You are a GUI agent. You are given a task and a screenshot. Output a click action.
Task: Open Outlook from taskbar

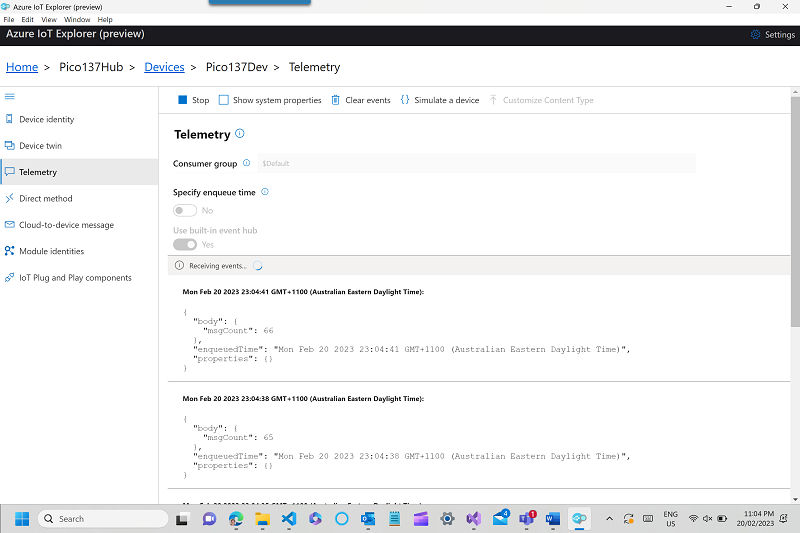click(x=368, y=519)
